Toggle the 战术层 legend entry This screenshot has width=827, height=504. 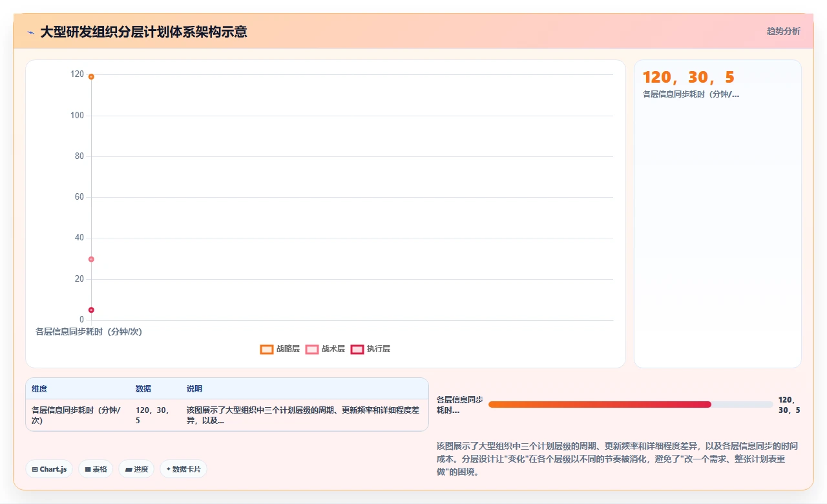click(x=325, y=349)
